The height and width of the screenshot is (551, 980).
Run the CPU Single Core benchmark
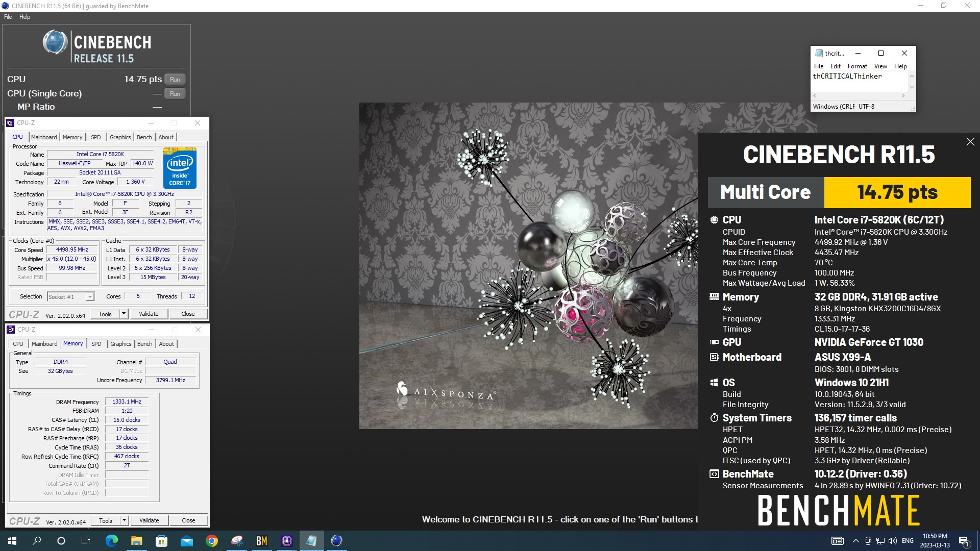[x=175, y=94]
